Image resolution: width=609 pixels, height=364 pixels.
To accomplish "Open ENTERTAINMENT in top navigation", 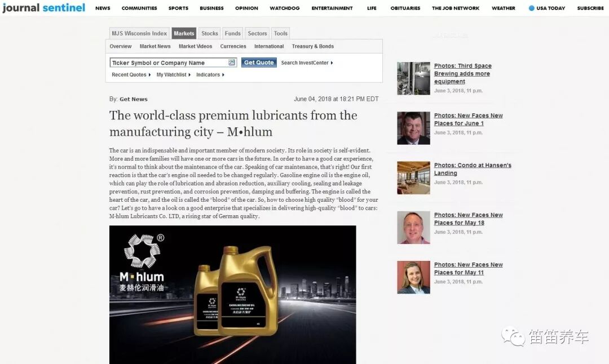I will coord(332,8).
